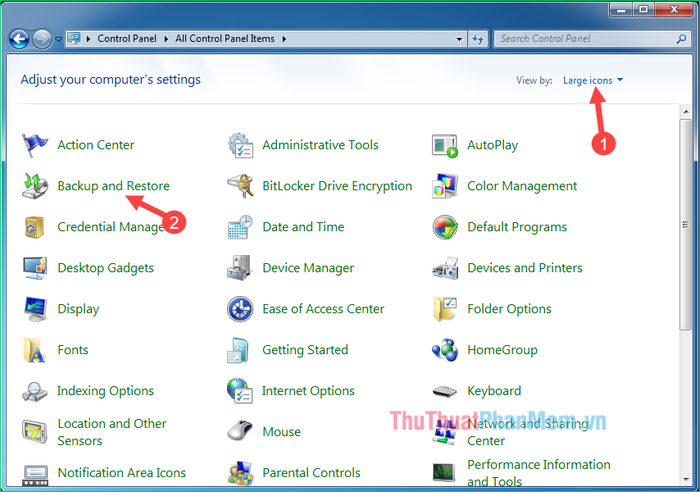Click the Devices and Printers icon
The height and width of the screenshot is (492, 700).
(x=445, y=268)
